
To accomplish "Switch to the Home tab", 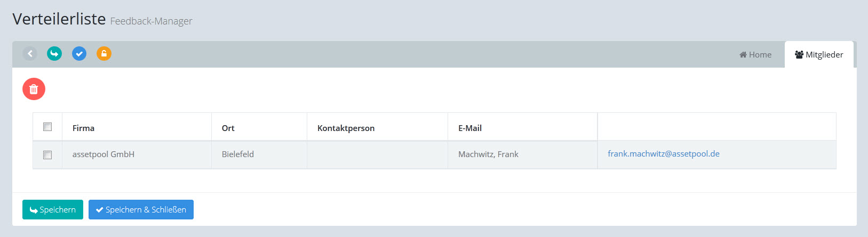I will click(755, 55).
